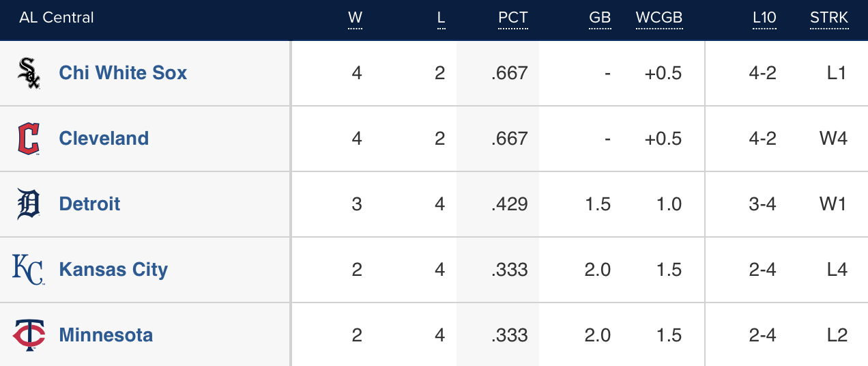Click the Cleveland Guardians logo

point(29,139)
